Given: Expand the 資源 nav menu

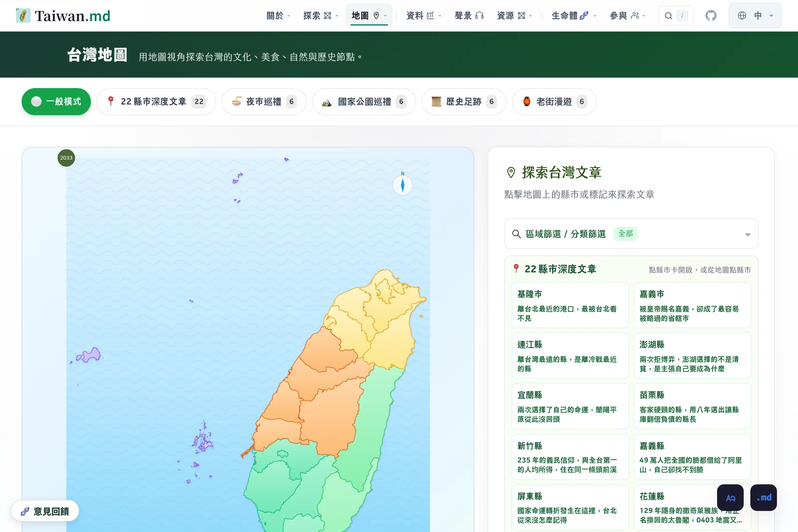Looking at the screenshot, I should [x=514, y=15].
